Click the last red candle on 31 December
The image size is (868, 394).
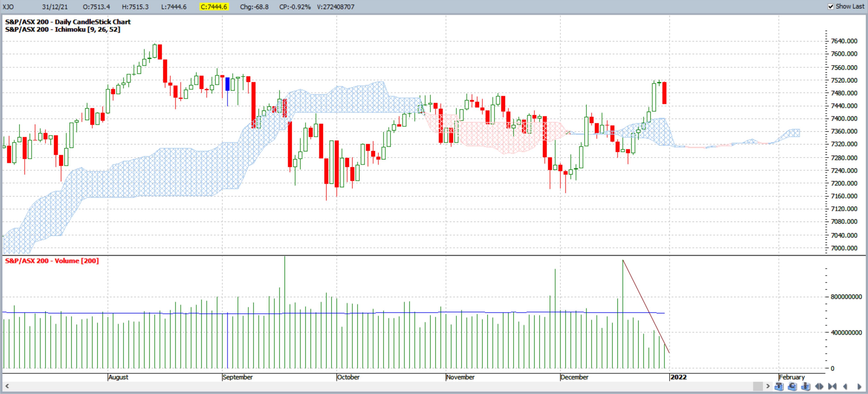click(664, 93)
